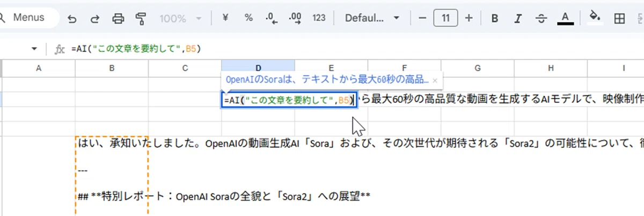This screenshot has height=216, width=644.
Task: Click into the formula bar text
Action: [x=136, y=49]
